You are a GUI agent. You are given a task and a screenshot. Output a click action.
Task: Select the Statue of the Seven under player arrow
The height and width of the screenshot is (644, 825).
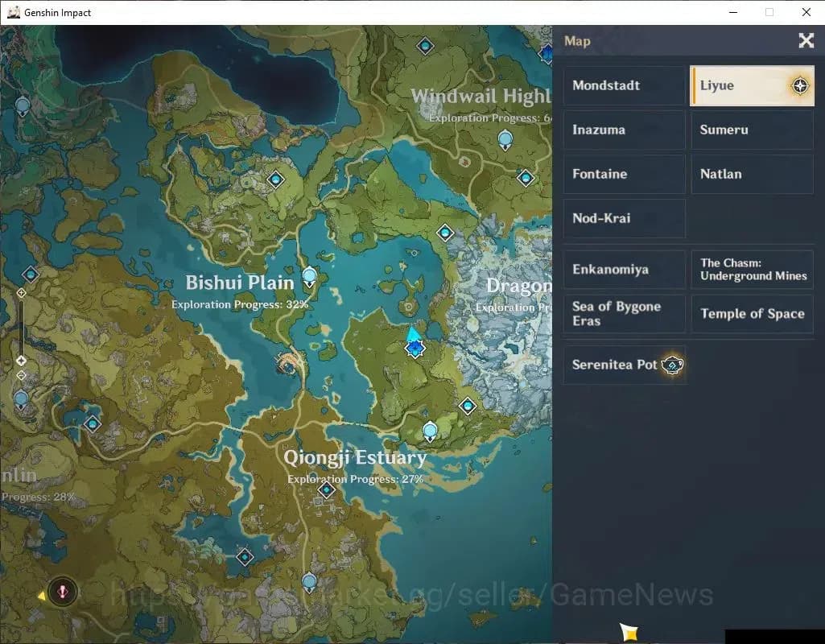click(415, 349)
